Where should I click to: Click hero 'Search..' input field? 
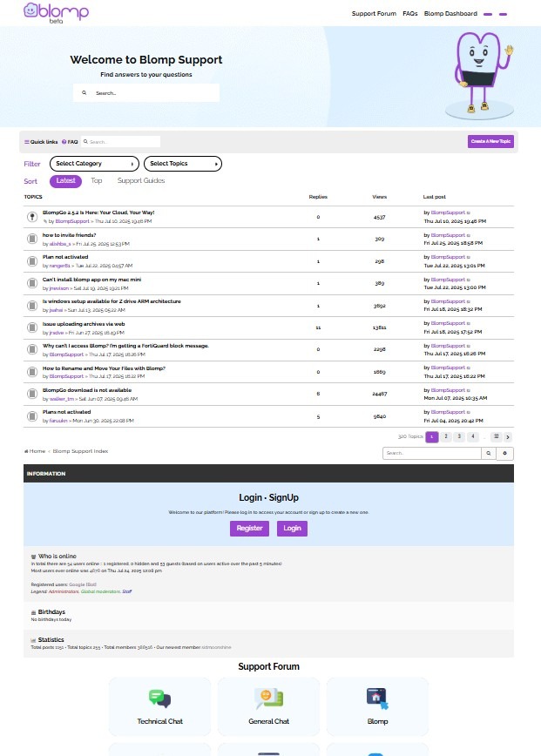(146, 92)
